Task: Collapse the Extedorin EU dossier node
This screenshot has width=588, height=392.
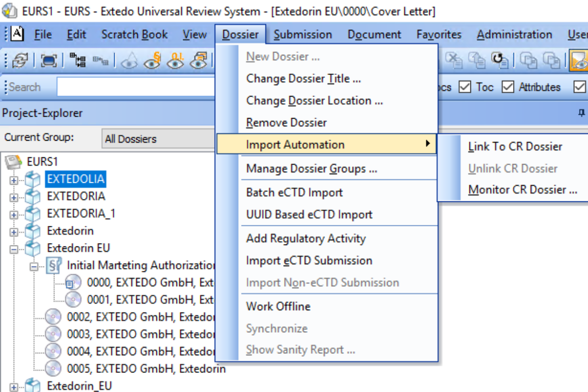Action: tap(13, 249)
